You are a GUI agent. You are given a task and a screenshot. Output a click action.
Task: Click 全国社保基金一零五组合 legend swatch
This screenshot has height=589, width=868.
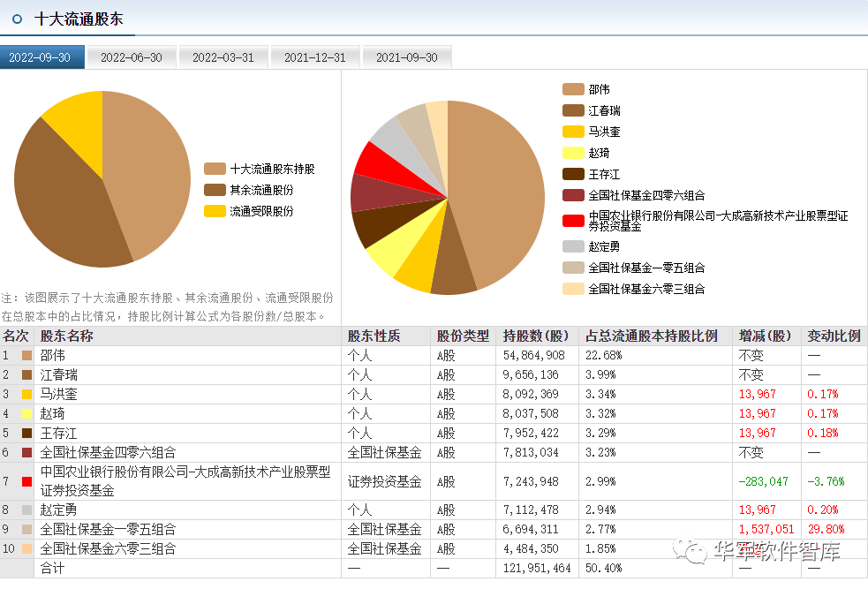tap(573, 268)
